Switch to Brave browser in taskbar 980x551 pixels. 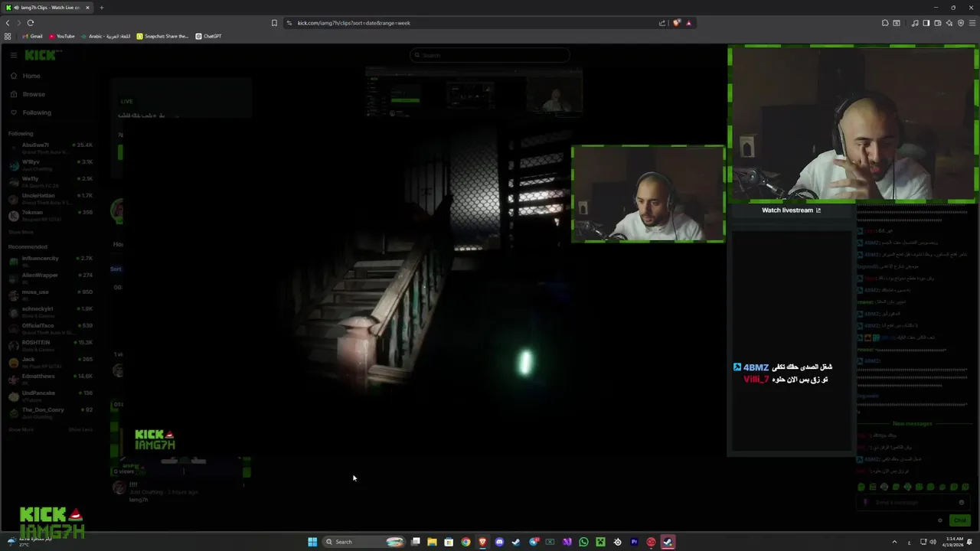pyautogui.click(x=482, y=542)
